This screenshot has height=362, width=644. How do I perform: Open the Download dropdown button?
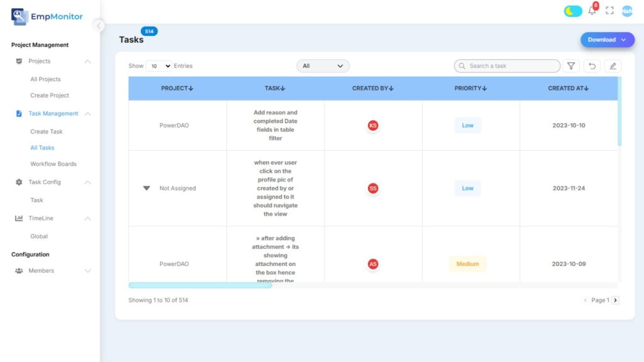(607, 40)
